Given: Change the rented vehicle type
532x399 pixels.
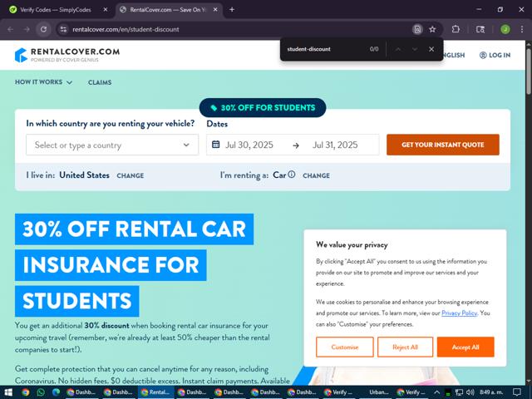Looking at the screenshot, I should pos(316,175).
